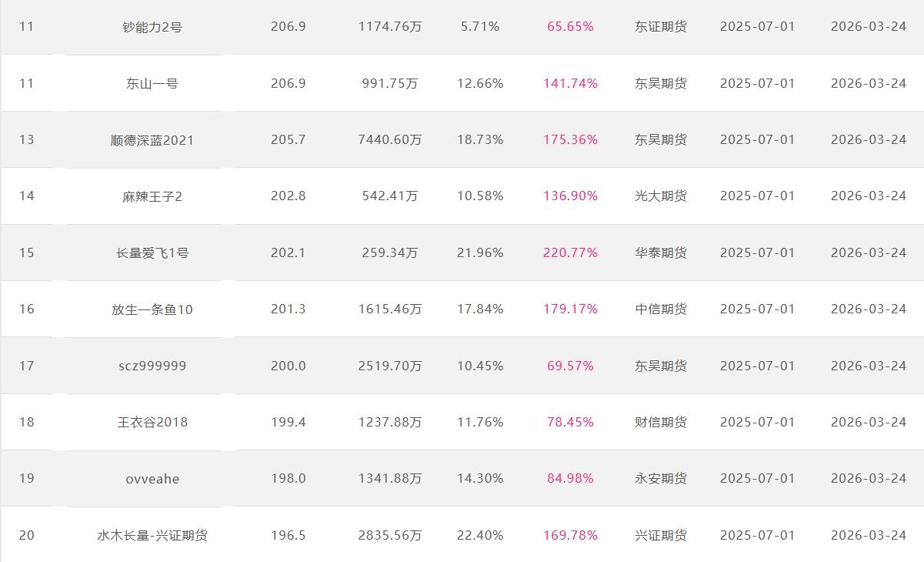Viewport: 924px width, 562px height.
Task: Click the 东山一号 account name
Action: [x=152, y=83]
